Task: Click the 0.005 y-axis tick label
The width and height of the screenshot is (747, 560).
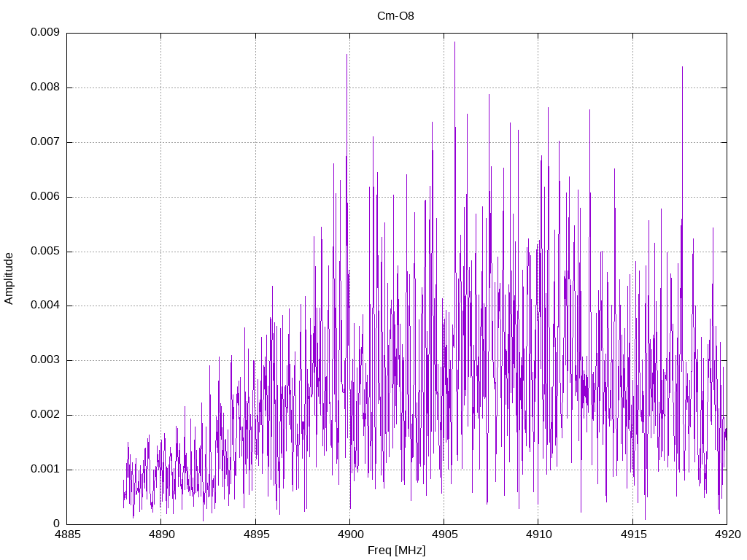Action: point(45,251)
